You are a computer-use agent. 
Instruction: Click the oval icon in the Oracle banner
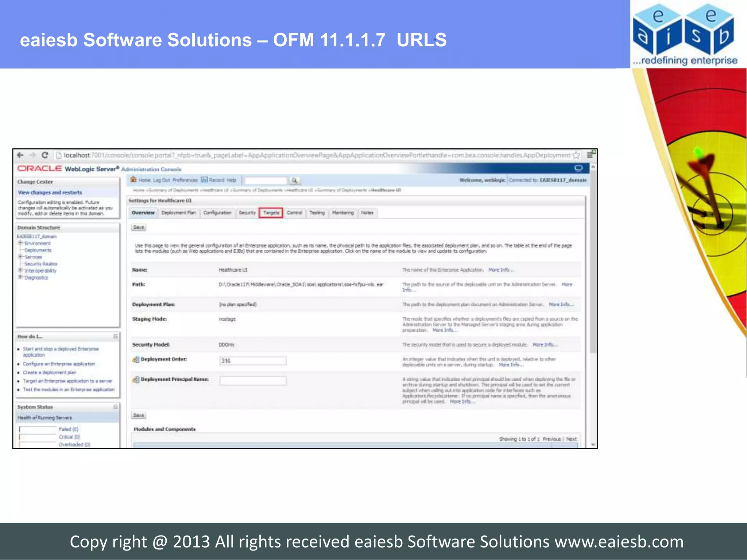coord(578,168)
